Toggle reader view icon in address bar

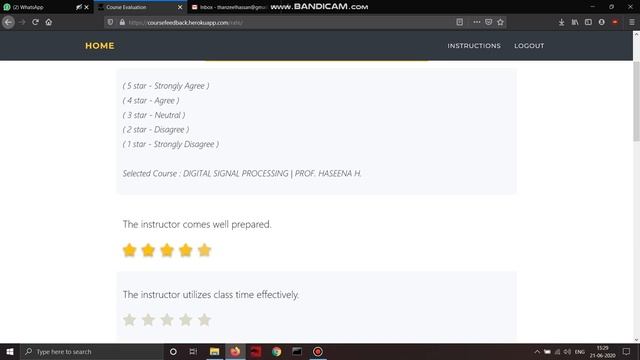point(460,22)
